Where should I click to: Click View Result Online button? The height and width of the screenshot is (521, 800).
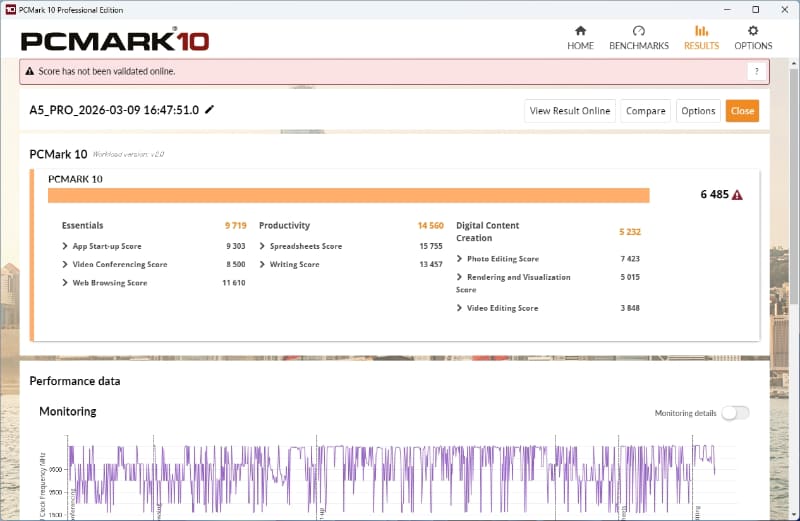point(570,111)
